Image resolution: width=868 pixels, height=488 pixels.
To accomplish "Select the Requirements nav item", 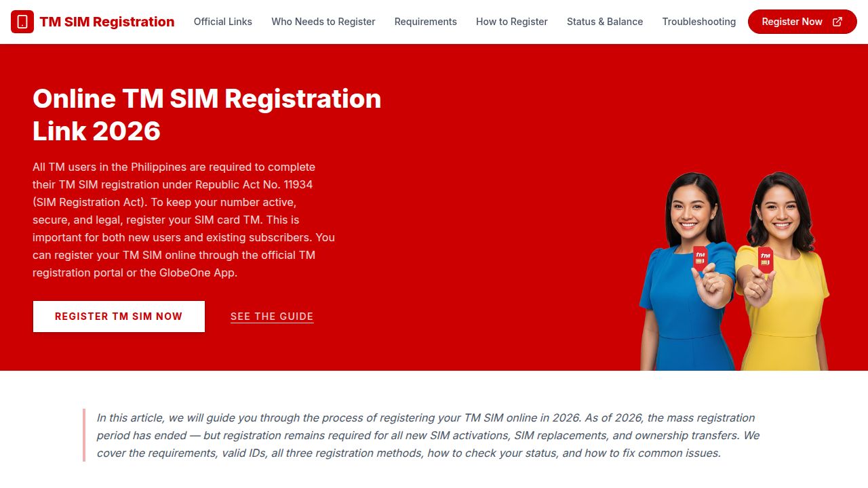I will point(426,22).
